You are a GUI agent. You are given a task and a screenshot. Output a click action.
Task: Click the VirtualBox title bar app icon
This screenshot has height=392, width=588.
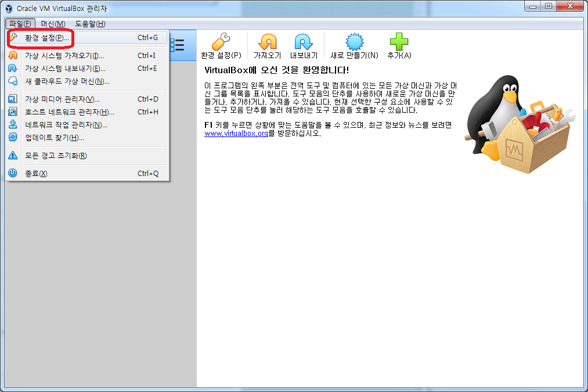9,8
